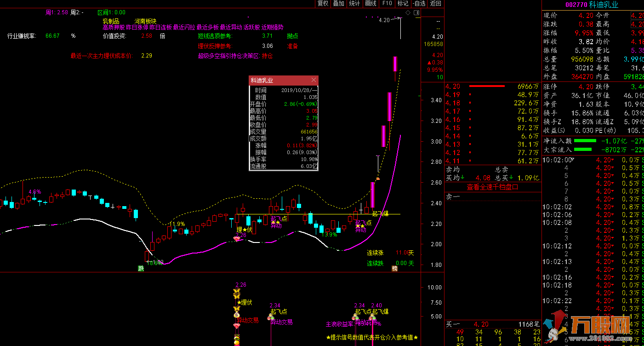Image resolution: width=644 pixels, height=346 pixels.
Task: Click the 区间1: 0.00 label
Action: pyautogui.click(x=112, y=12)
